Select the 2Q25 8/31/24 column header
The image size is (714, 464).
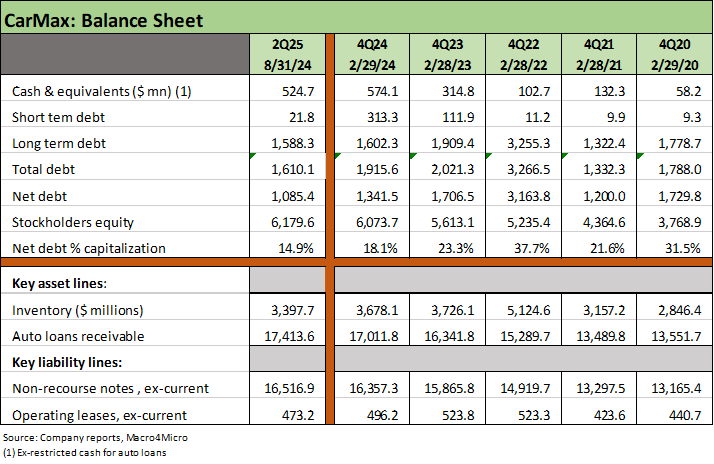click(287, 54)
